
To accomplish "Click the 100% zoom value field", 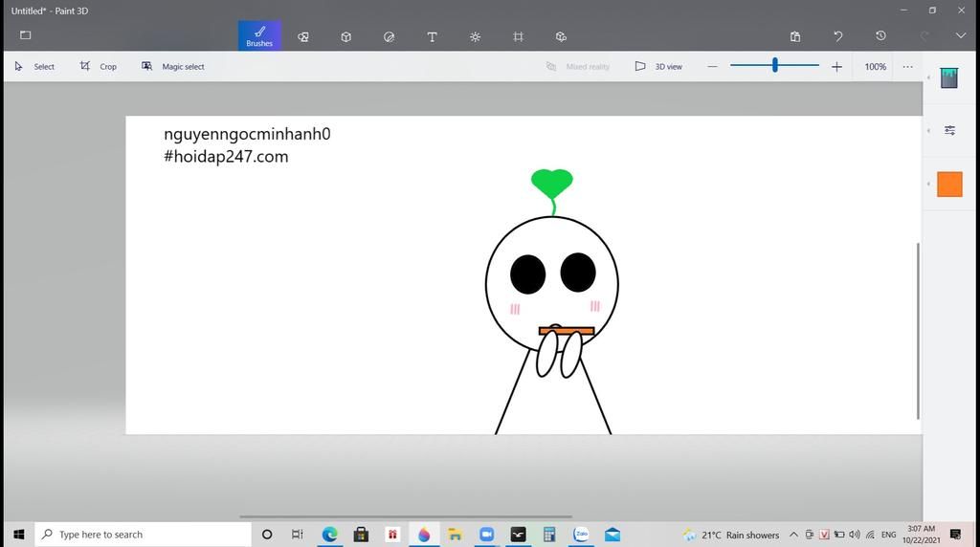I will pos(875,66).
